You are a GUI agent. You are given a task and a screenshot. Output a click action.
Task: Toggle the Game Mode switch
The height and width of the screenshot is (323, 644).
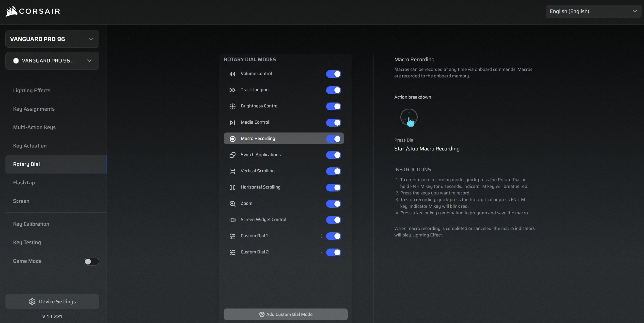tap(91, 262)
